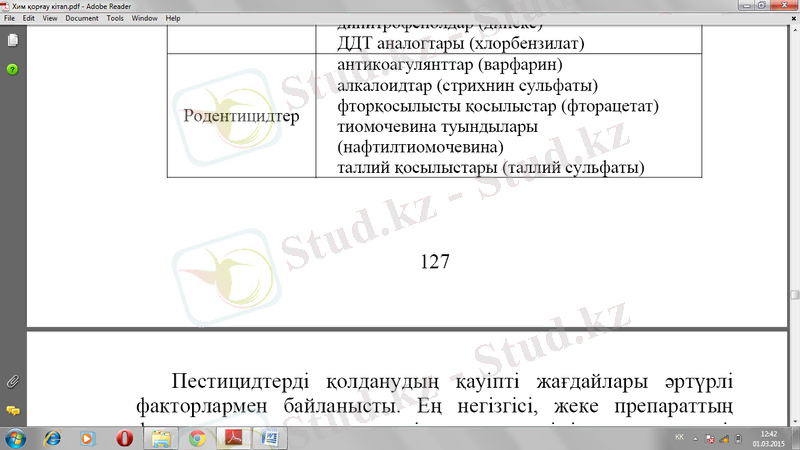The height and width of the screenshot is (450, 800).
Task: Click the scrollbar up arrow
Action: [794, 30]
